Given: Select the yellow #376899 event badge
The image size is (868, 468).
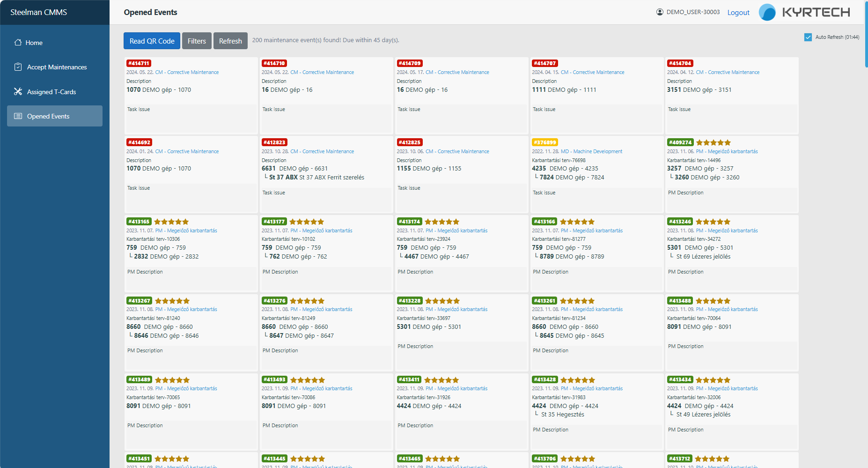Looking at the screenshot, I should (x=544, y=142).
